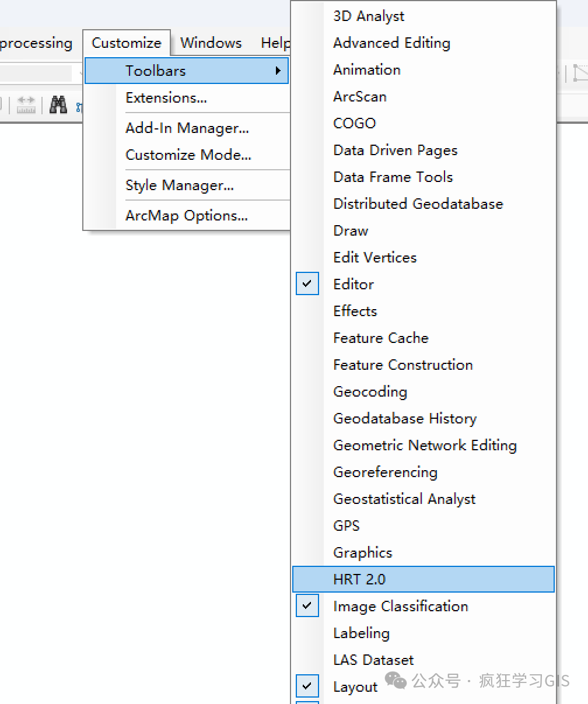Show the Data Driven Pages toolbar
Viewport: 588px width, 704px height.
(x=423, y=150)
